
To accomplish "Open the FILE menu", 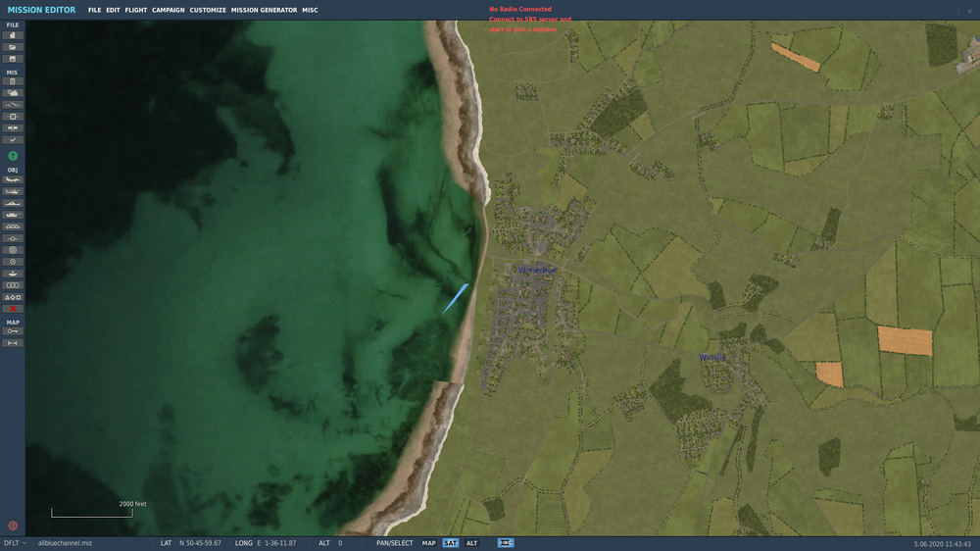I will pyautogui.click(x=94, y=10).
